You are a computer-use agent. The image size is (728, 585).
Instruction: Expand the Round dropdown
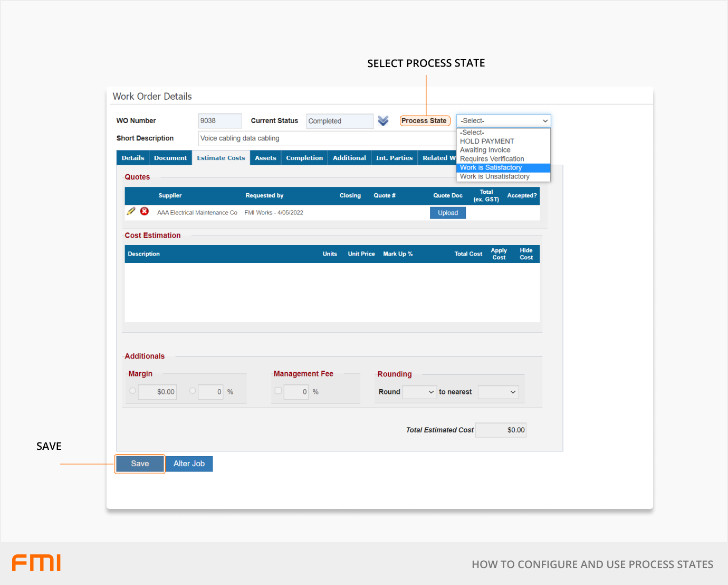click(x=419, y=392)
